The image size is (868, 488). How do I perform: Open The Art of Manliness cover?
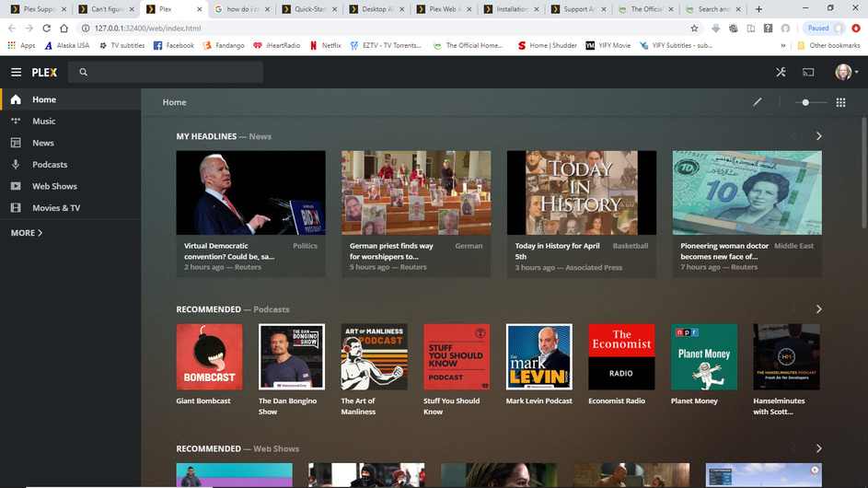click(x=375, y=356)
